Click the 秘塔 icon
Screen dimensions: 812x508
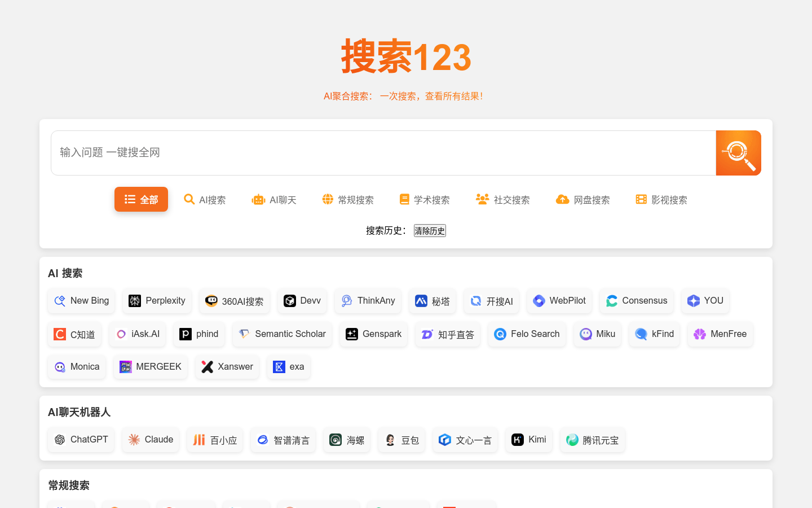pos(421,301)
